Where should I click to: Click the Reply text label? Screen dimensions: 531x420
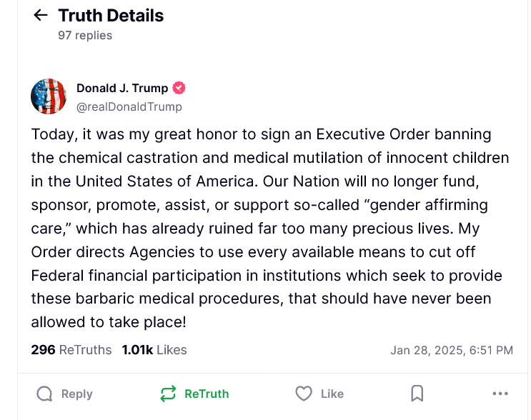(x=76, y=394)
